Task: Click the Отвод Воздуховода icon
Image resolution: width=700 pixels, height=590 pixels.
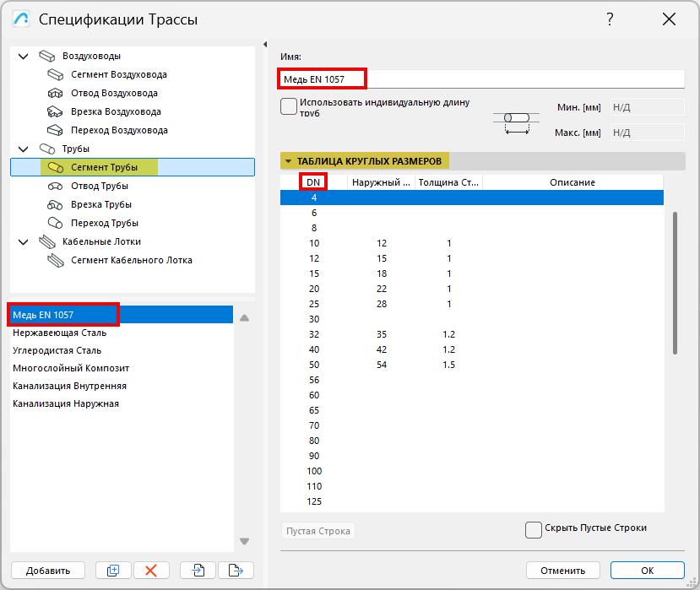Action: tap(56, 94)
